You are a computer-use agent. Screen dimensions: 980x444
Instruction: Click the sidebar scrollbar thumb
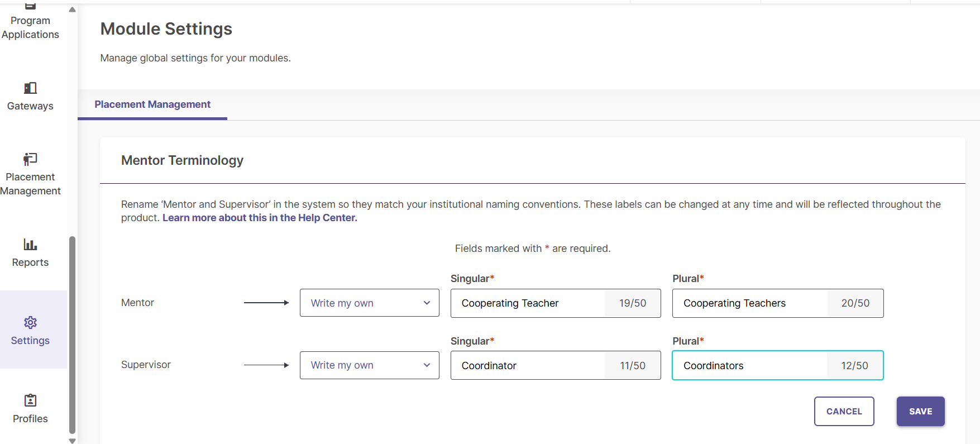72,335
